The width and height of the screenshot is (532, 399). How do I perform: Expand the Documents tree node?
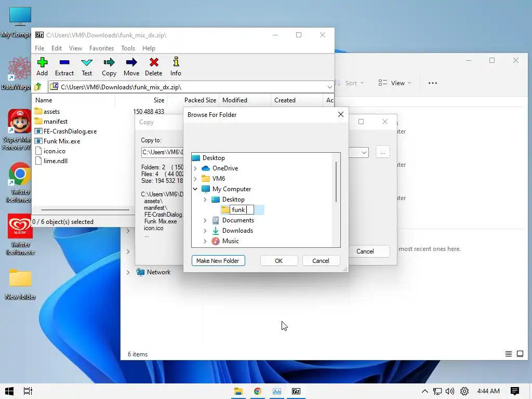(205, 220)
